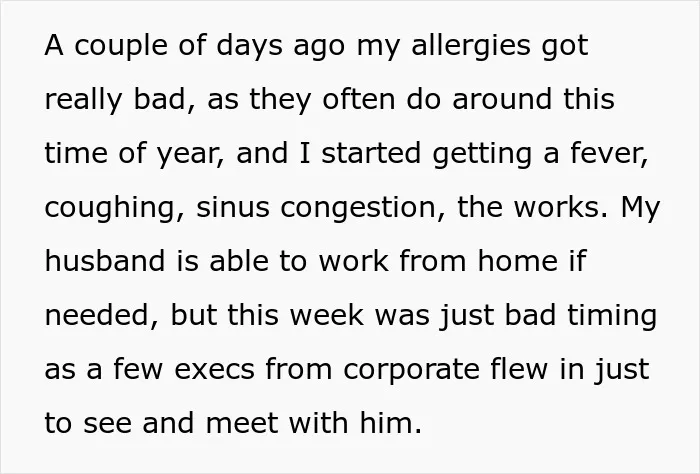Select the word "sinus"

[x=233, y=207]
